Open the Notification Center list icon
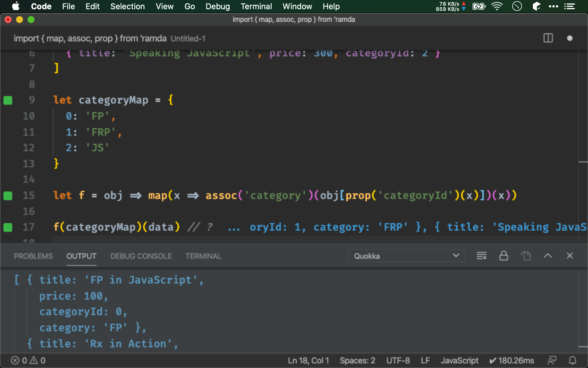This screenshot has height=368, width=588. point(569,6)
